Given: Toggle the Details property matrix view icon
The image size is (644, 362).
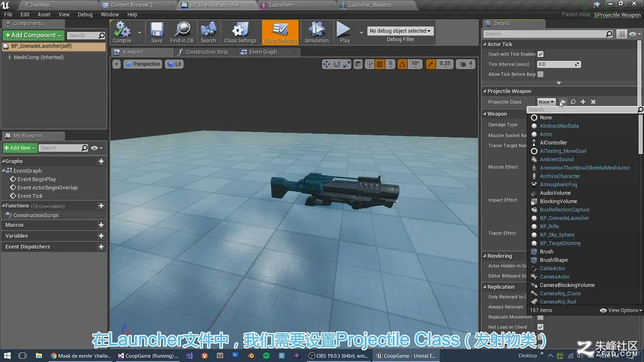Looking at the screenshot, I should (622, 34).
